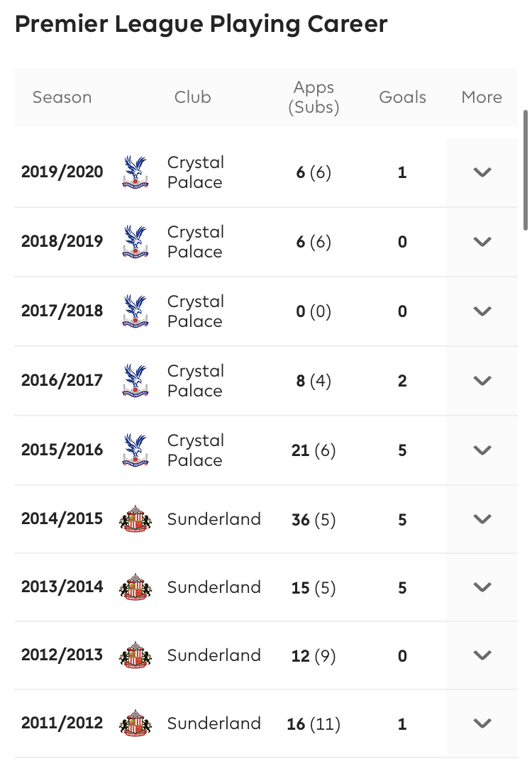Expand the 2017/2018 season details chevron
The width and height of the screenshot is (532, 761).
pos(482,311)
